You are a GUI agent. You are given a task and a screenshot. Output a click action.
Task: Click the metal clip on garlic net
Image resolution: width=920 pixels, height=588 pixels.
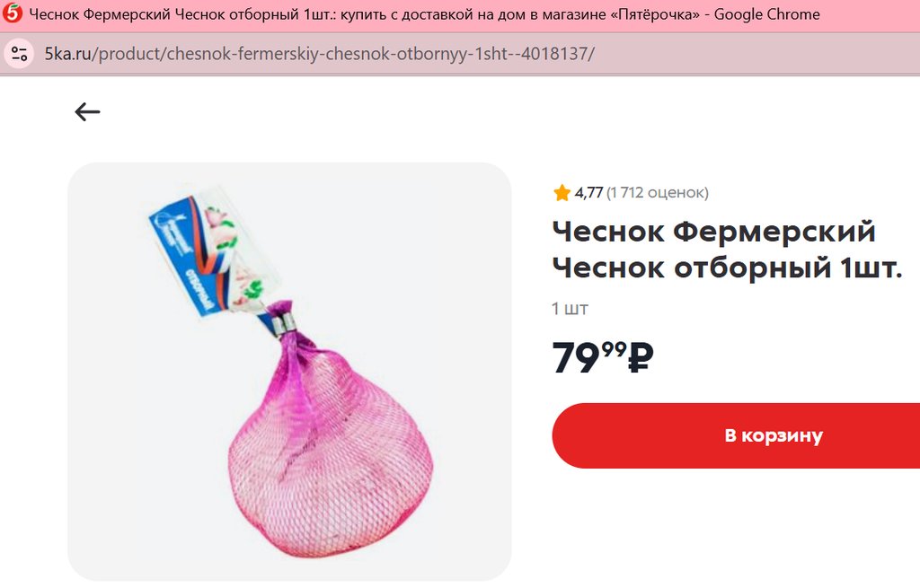[285, 324]
